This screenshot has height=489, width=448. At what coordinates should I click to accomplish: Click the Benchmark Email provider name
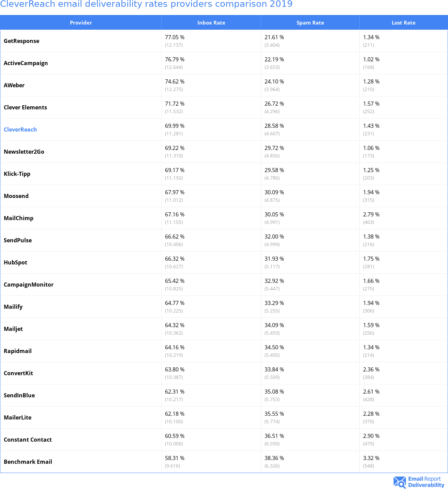[x=28, y=462]
